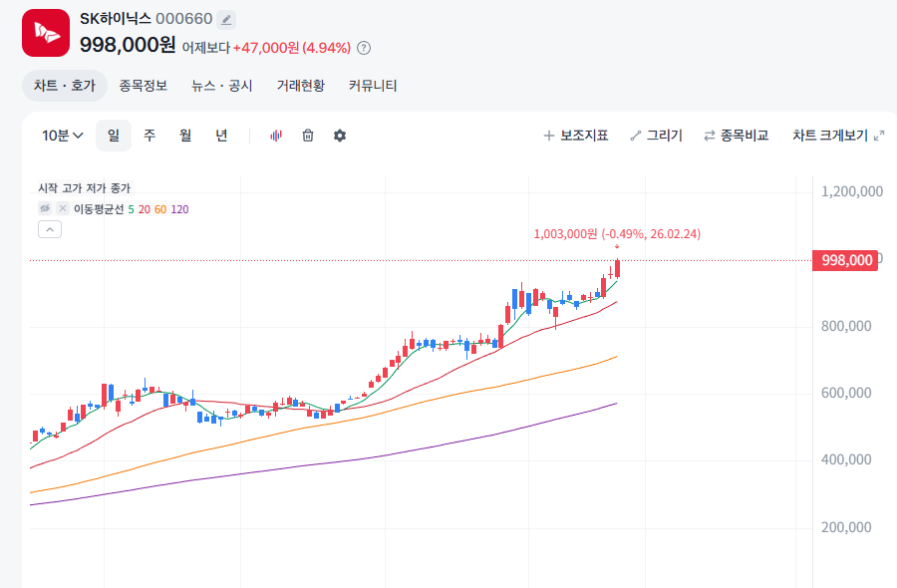Click the 600,000 price axis label
Viewport: 897px width, 588px height.
(x=846, y=393)
